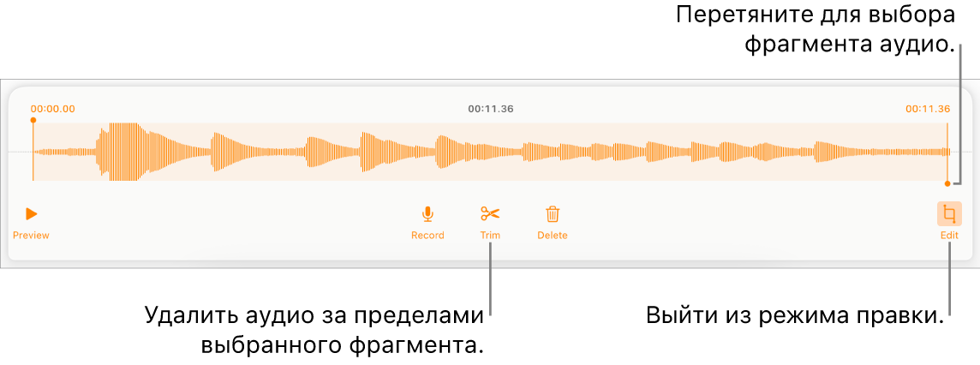Start recording with the microphone icon
Viewport: 980px width, 365px height.
click(427, 214)
